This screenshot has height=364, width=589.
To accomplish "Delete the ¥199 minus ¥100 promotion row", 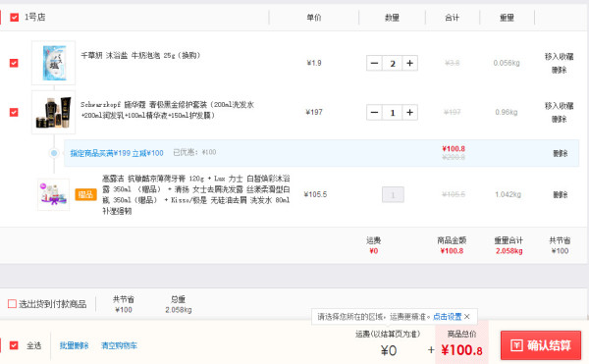I will coord(561,153).
